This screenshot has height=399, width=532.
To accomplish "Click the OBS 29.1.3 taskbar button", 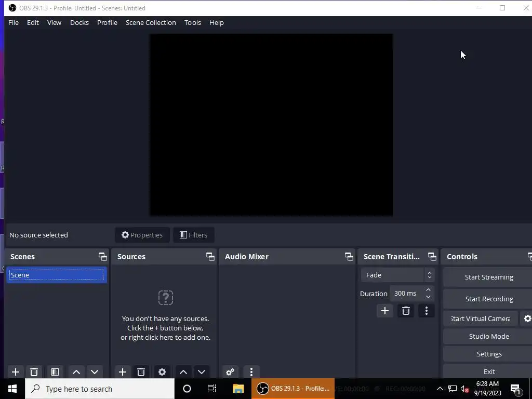I will point(293,389).
